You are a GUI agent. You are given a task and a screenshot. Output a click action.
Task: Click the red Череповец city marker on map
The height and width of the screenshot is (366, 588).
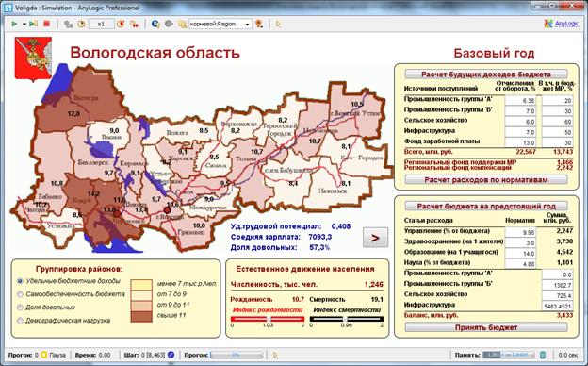[x=117, y=213]
